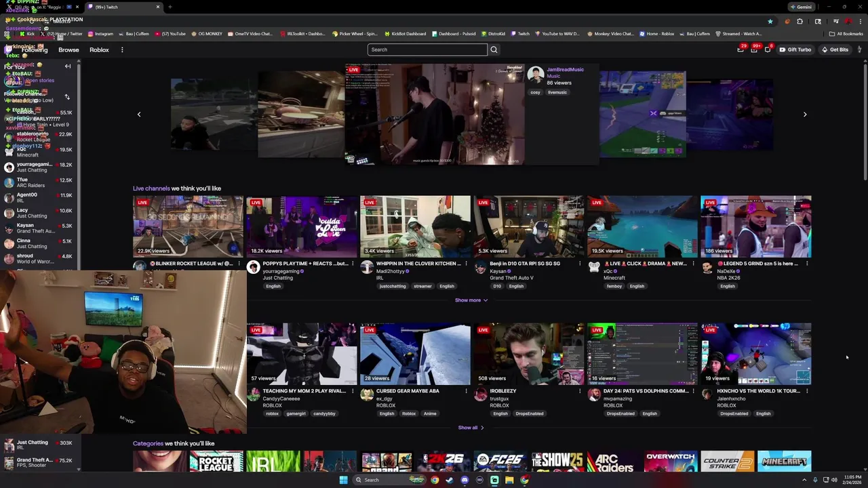Open options dots on TEACHING MY MOM 2 PLAY card
The height and width of the screenshot is (488, 868).
pos(353,391)
